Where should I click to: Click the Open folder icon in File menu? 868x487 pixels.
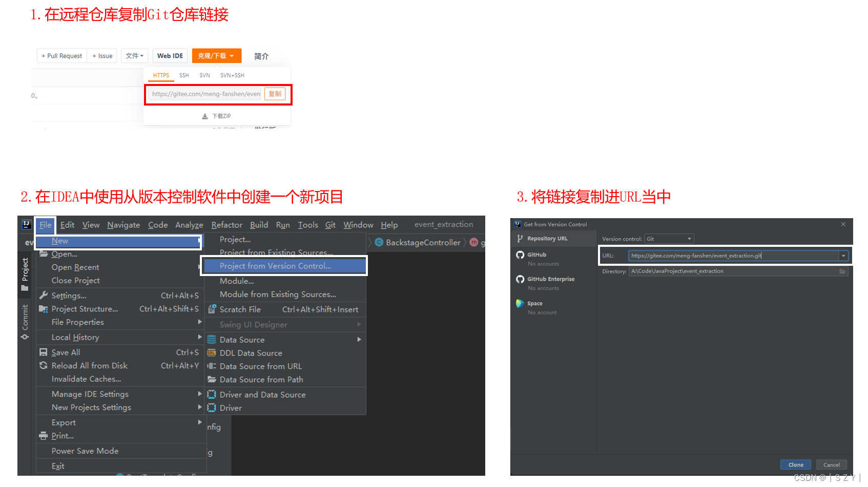click(x=44, y=253)
